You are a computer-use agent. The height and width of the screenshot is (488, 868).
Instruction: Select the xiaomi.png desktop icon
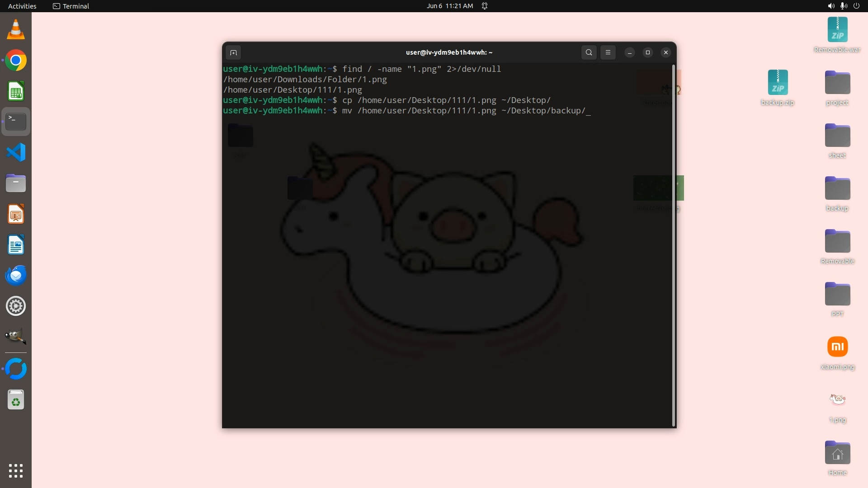837,347
